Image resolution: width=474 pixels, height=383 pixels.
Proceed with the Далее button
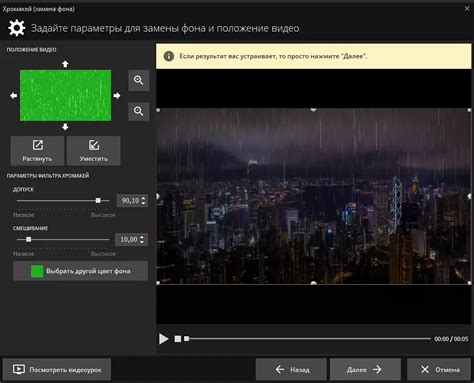click(x=365, y=369)
